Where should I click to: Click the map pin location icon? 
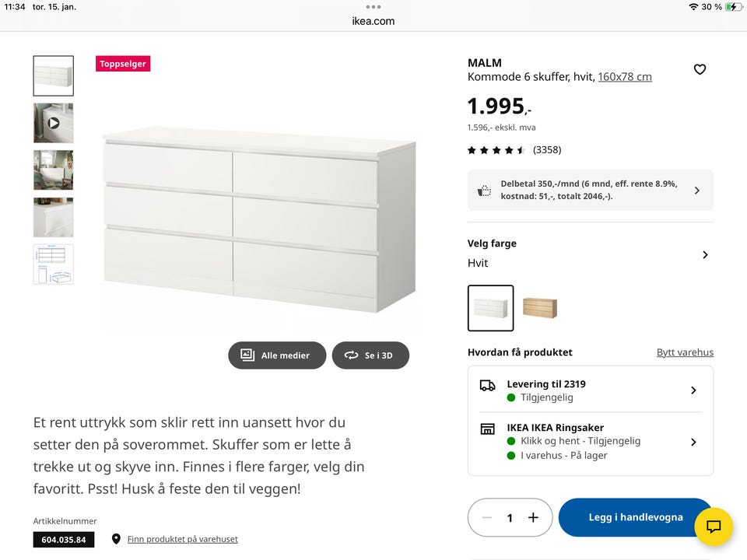coord(117,538)
